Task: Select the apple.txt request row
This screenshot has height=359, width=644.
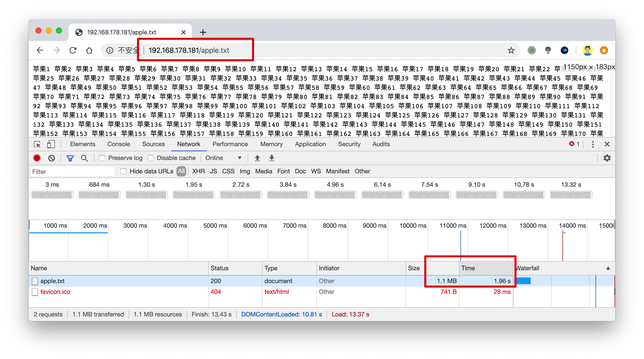Action: point(322,281)
